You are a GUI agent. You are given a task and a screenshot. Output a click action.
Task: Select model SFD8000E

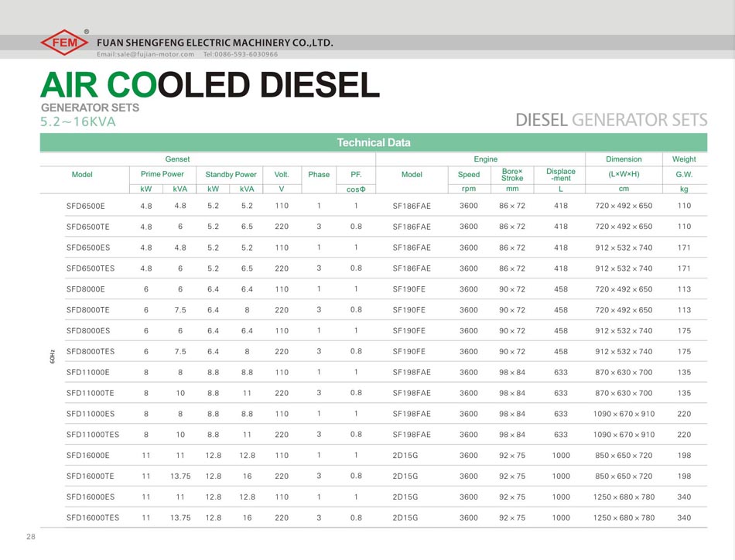[86, 289]
